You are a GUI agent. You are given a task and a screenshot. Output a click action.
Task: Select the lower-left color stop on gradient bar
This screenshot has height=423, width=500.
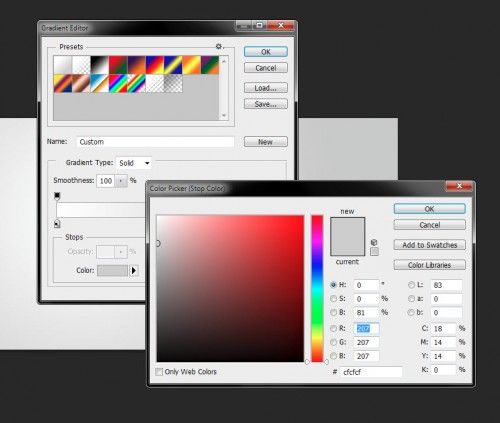pos(57,224)
